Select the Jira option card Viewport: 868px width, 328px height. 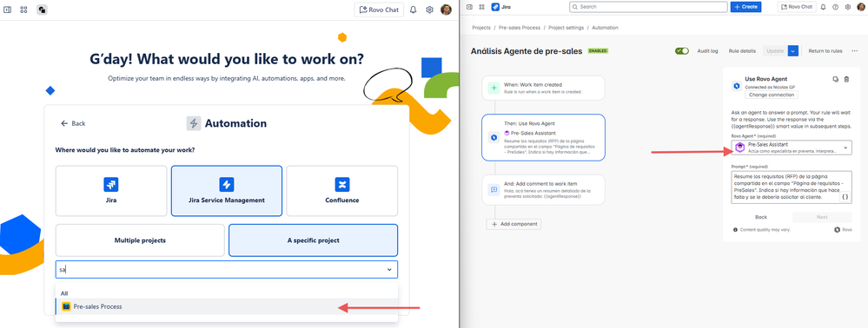[111, 191]
